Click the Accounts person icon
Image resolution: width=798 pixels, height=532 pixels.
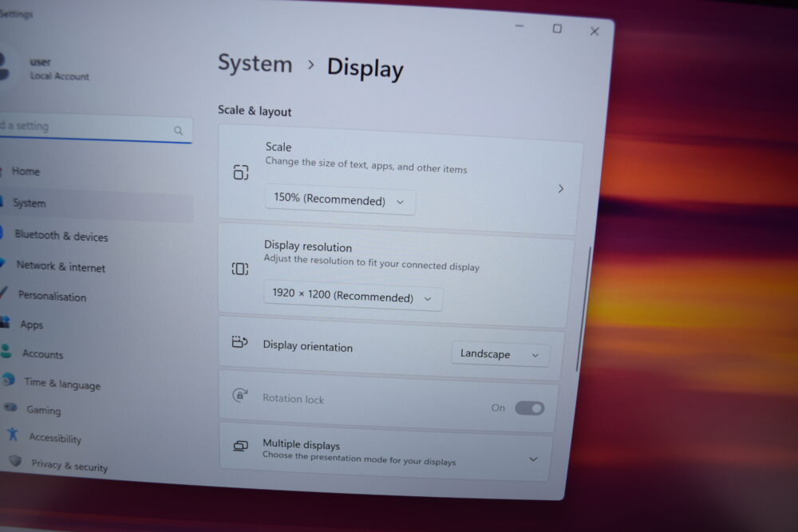[6, 351]
